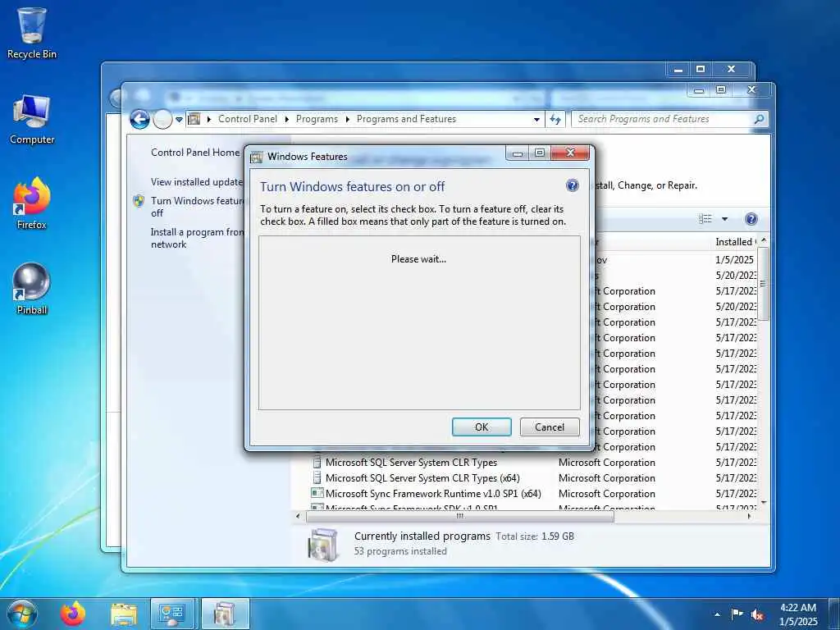
Task: Click the vertical scrollbar up arrow
Action: pyautogui.click(x=764, y=240)
